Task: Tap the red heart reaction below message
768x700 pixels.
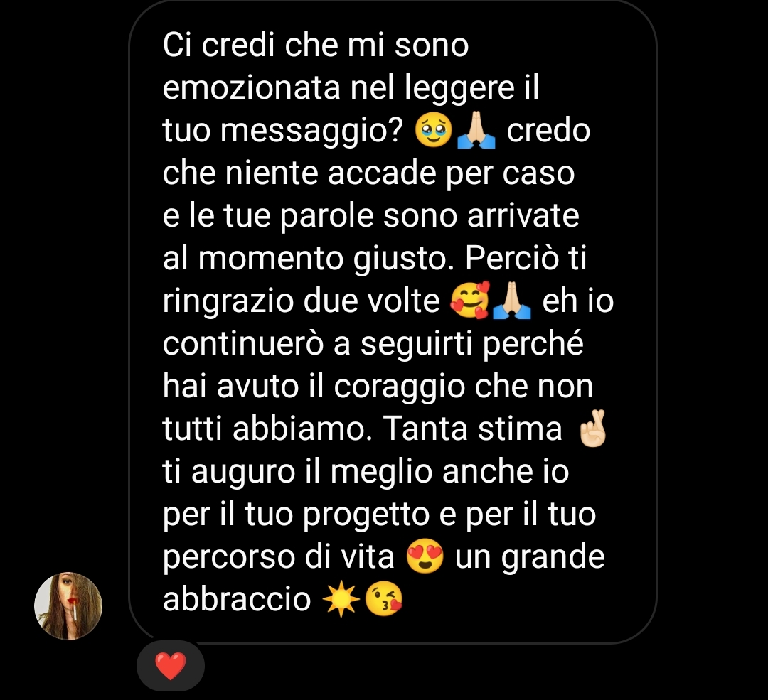Action: click(x=171, y=666)
